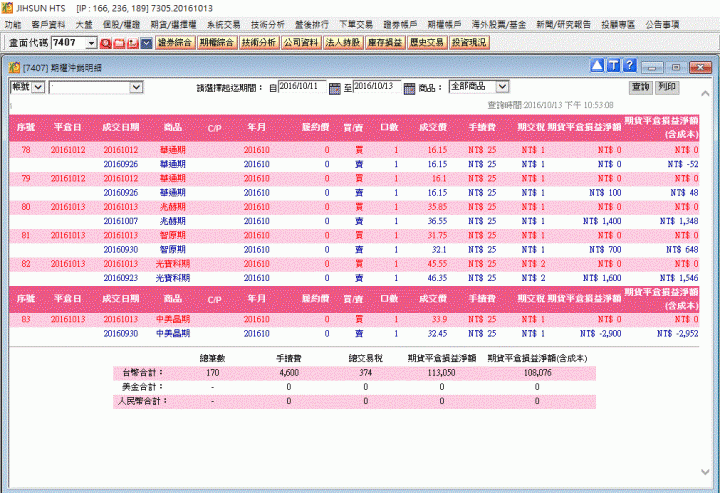Screen dimensions: 720x493
Task: Click the red search icon in the toolbar
Action: tap(105, 43)
